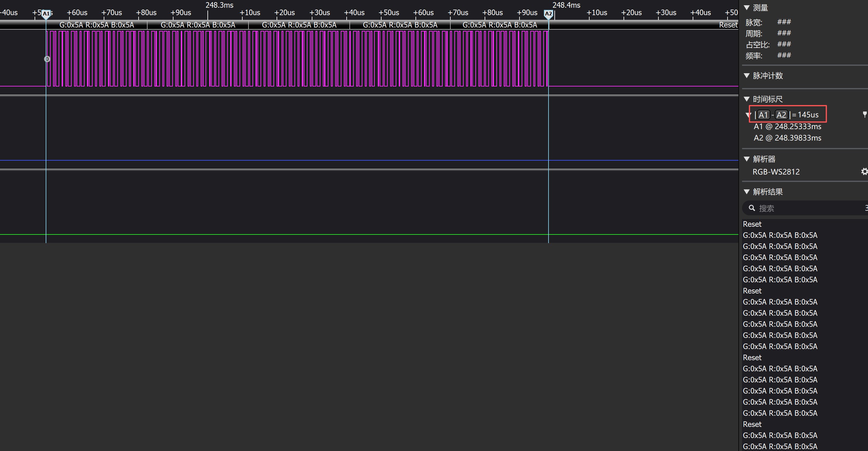Image resolution: width=868 pixels, height=451 pixels.
Task: Click the Reset annotation on the decoder track
Action: tap(728, 25)
